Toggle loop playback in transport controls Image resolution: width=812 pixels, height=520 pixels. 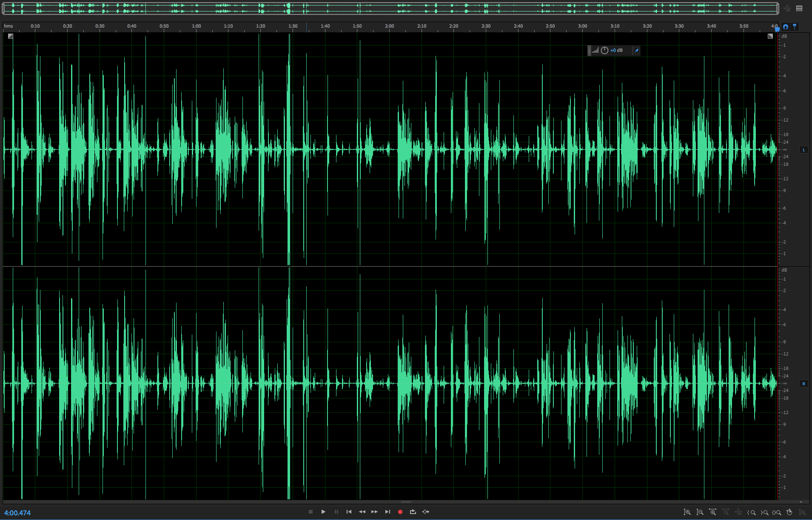point(413,512)
